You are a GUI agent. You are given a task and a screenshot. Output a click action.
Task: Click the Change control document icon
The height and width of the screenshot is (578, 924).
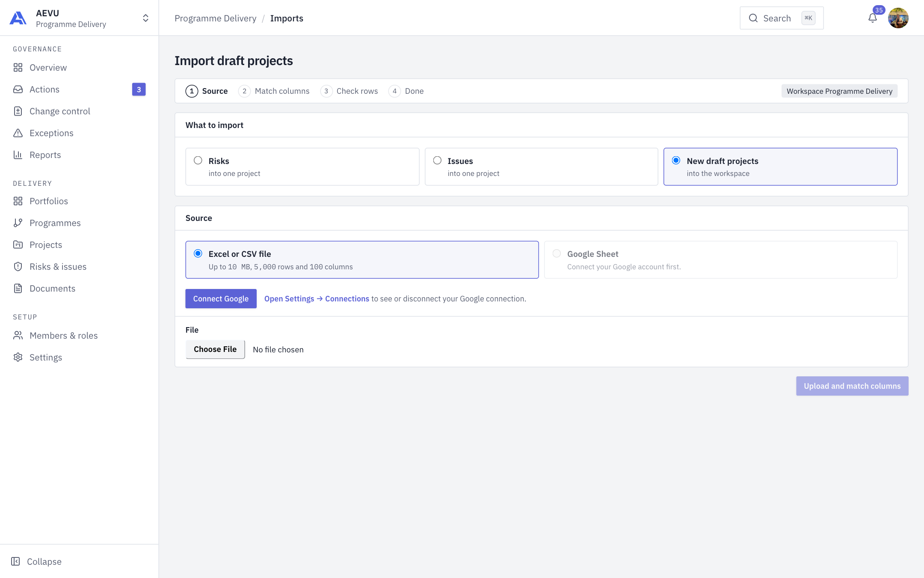(x=18, y=111)
